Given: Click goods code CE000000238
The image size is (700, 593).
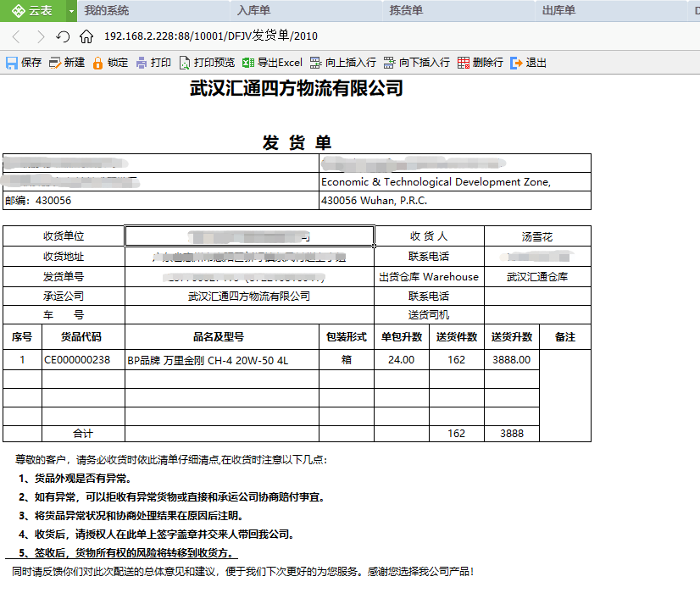Looking at the screenshot, I should [83, 360].
